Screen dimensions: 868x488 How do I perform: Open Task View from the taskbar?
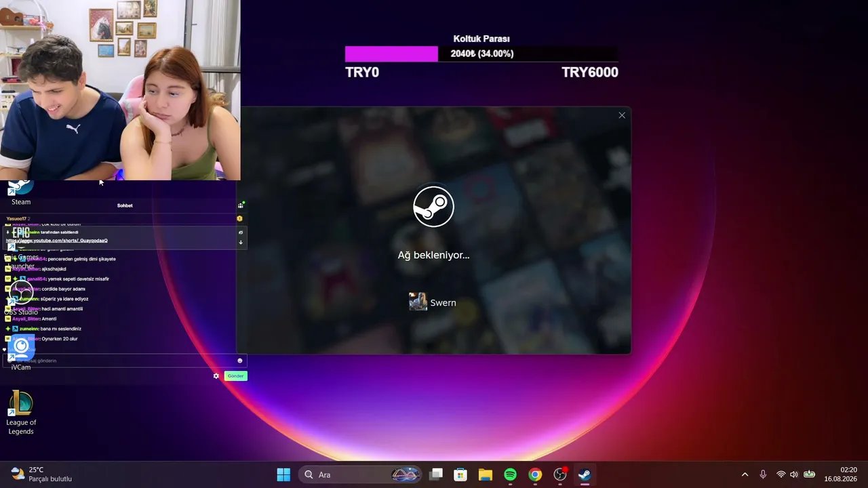pos(436,474)
